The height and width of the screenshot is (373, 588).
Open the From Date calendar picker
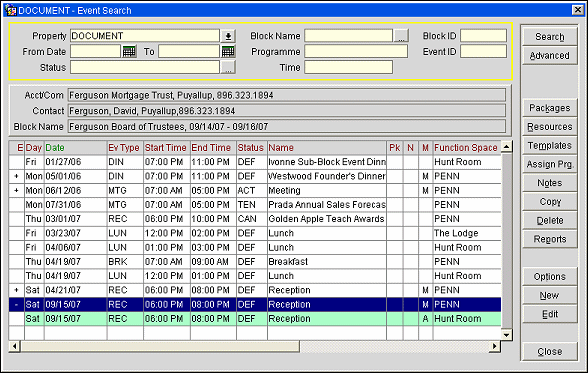coord(129,51)
